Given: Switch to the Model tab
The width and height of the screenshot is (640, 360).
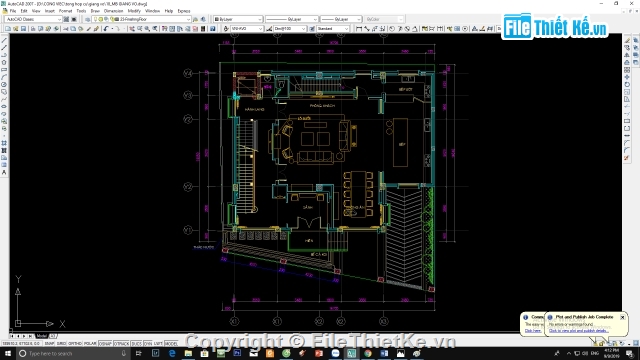Looking at the screenshot, I should pyautogui.click(x=41, y=336).
